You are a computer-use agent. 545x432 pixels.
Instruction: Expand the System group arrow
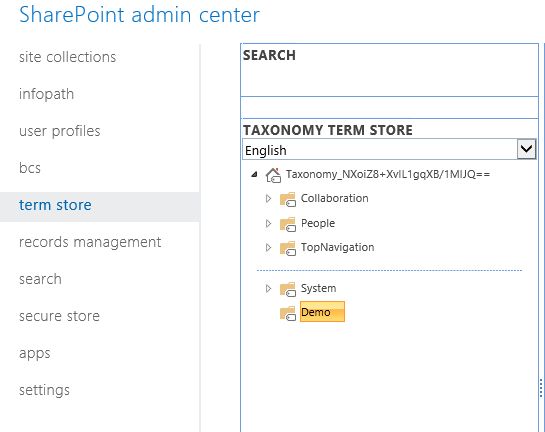point(268,288)
